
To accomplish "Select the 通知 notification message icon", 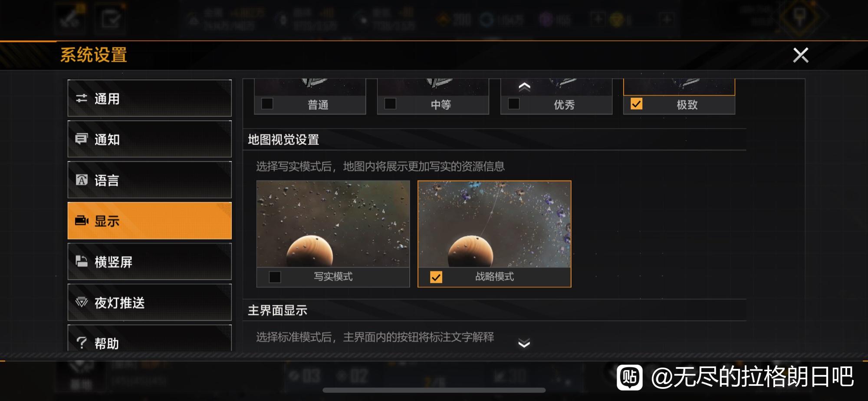I will coord(82,139).
